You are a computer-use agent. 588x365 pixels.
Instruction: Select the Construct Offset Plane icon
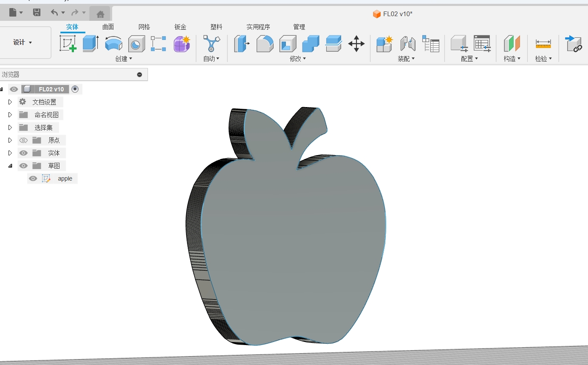tap(512, 43)
